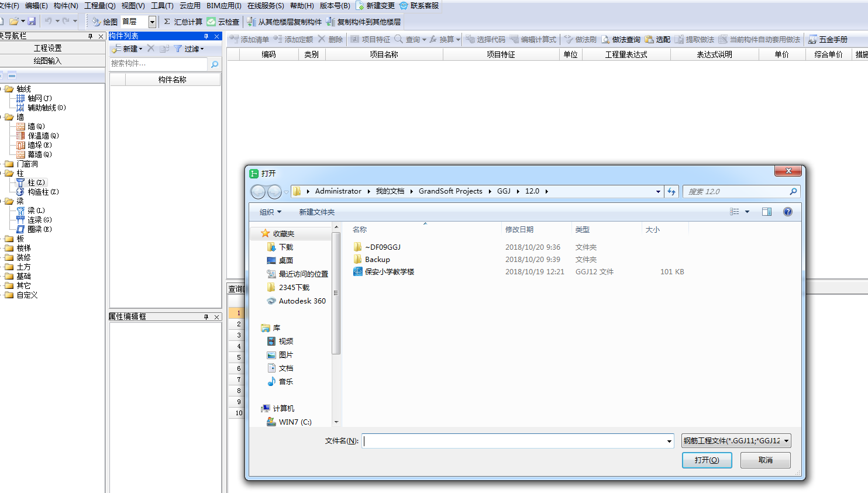Image resolution: width=868 pixels, height=493 pixels.
Task: Open the 首层 floor dropdown
Action: (152, 22)
